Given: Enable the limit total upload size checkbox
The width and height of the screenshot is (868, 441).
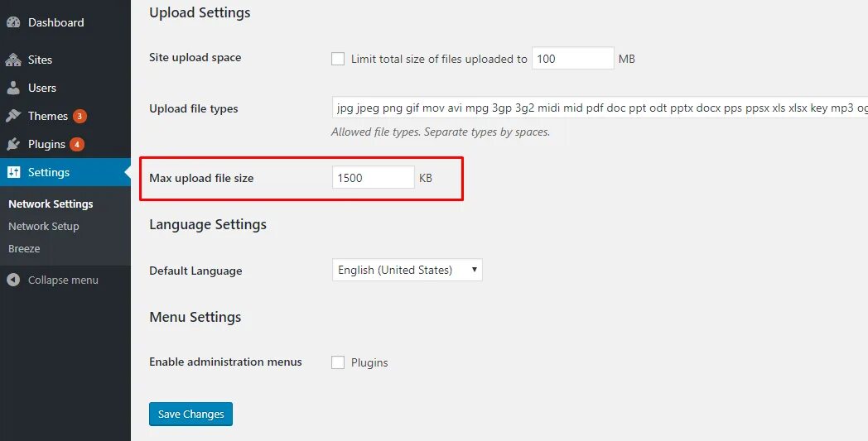Looking at the screenshot, I should point(338,59).
